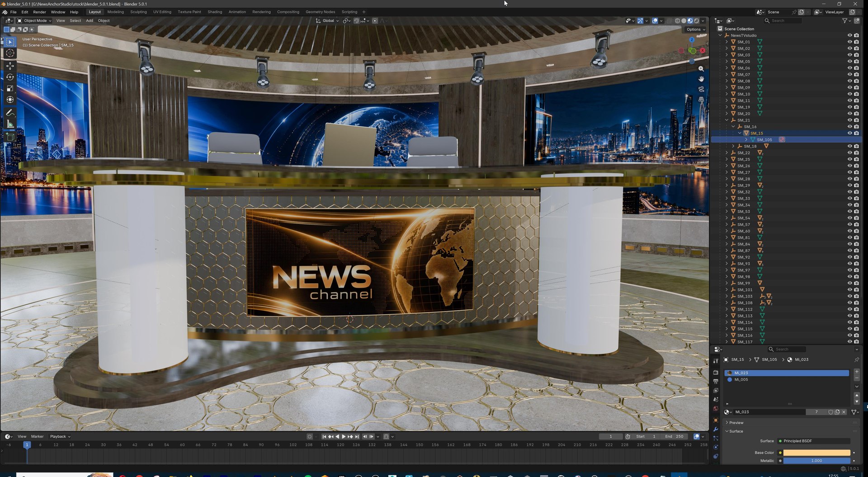
Task: Switch to the UV Editing workspace tab
Action: [x=162, y=12]
